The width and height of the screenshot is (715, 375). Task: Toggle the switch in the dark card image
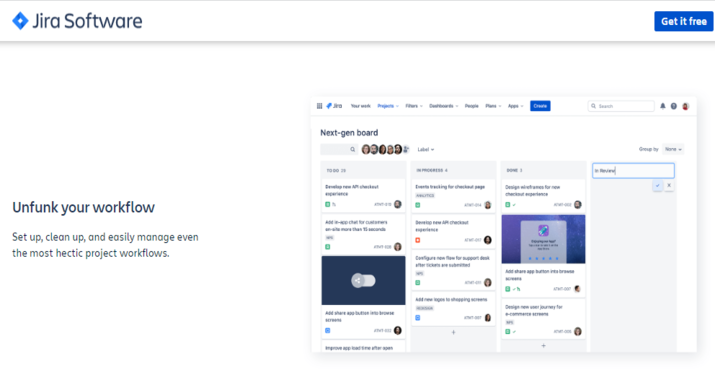(363, 281)
